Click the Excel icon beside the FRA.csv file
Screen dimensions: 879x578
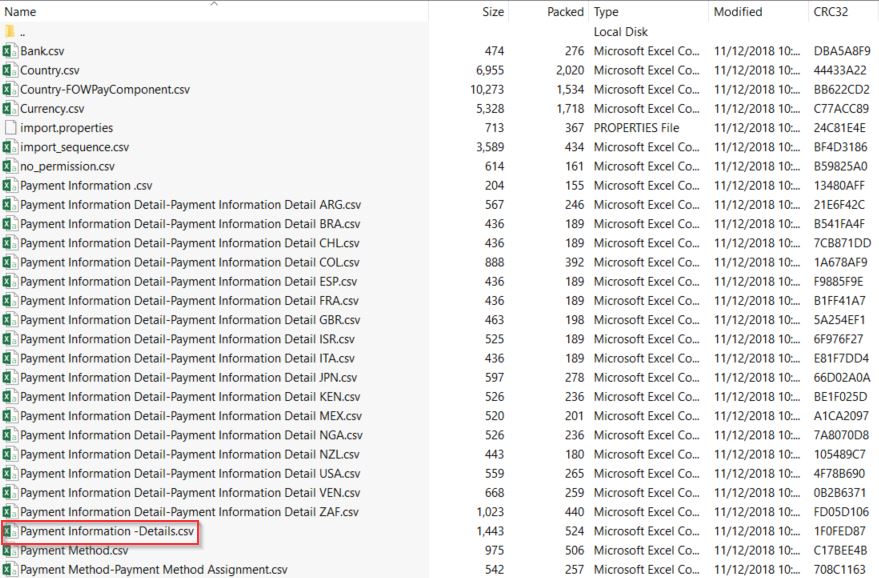pos(10,300)
